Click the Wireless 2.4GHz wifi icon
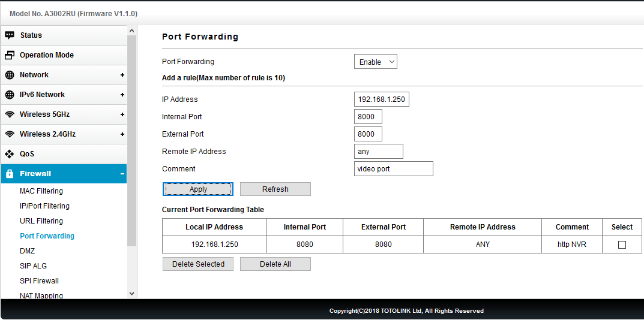The width and height of the screenshot is (644, 320). (10, 134)
